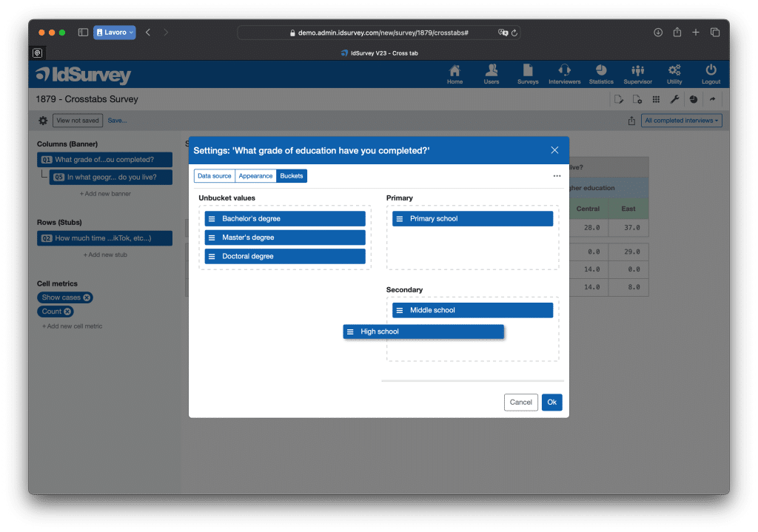This screenshot has width=758, height=532.
Task: Remove the Show cases cell metric
Action: (x=87, y=297)
